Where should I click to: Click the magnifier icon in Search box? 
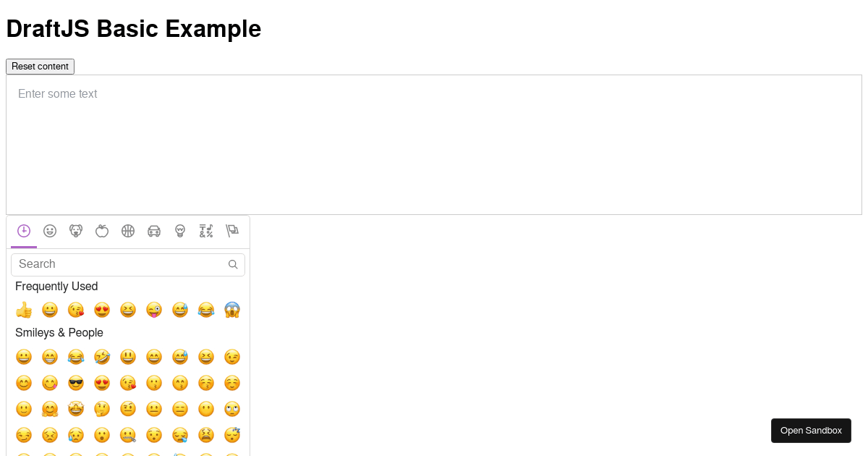[x=233, y=264]
